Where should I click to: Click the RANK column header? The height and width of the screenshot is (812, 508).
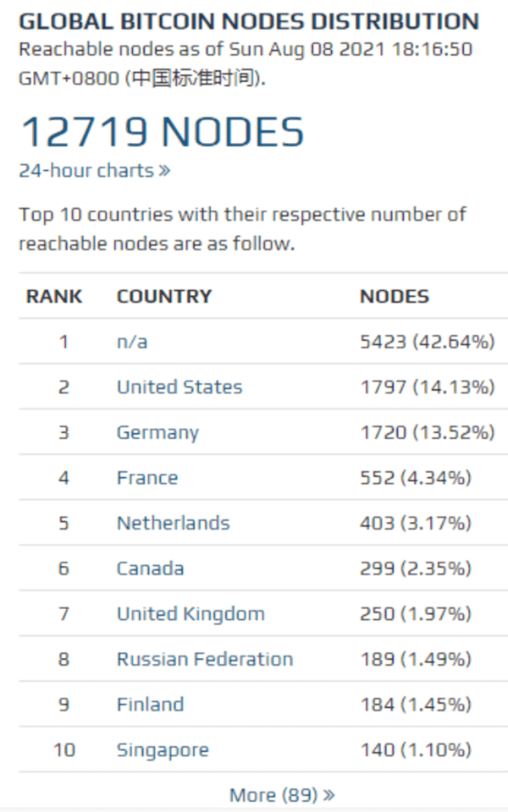point(54,297)
